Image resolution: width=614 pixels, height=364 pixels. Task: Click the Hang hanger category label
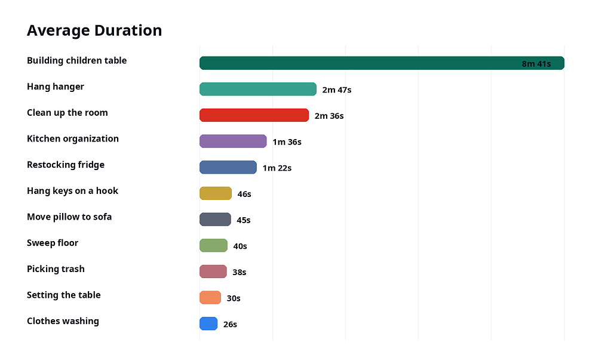55,87
